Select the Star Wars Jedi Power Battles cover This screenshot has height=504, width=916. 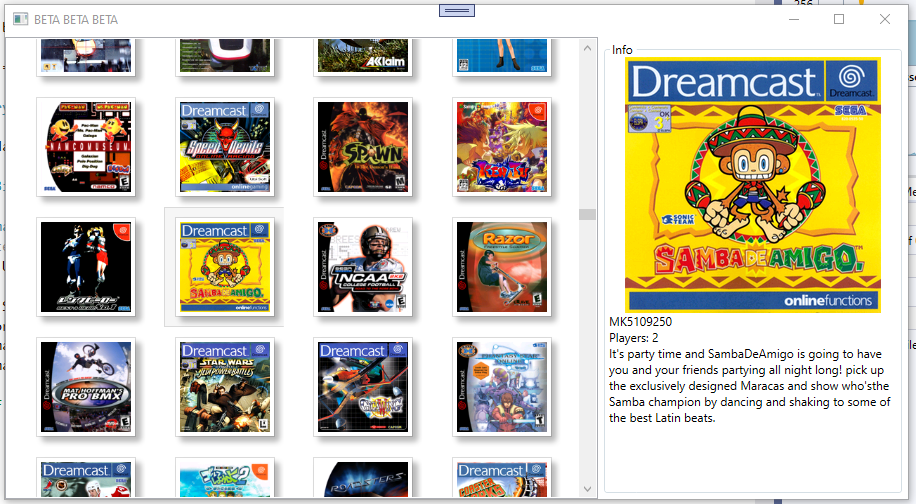[x=225, y=387]
